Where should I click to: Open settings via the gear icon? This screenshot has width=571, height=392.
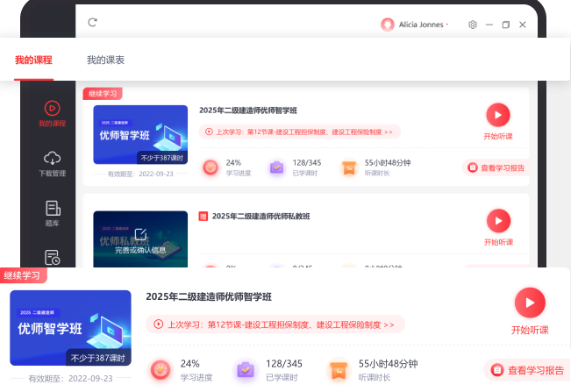472,25
